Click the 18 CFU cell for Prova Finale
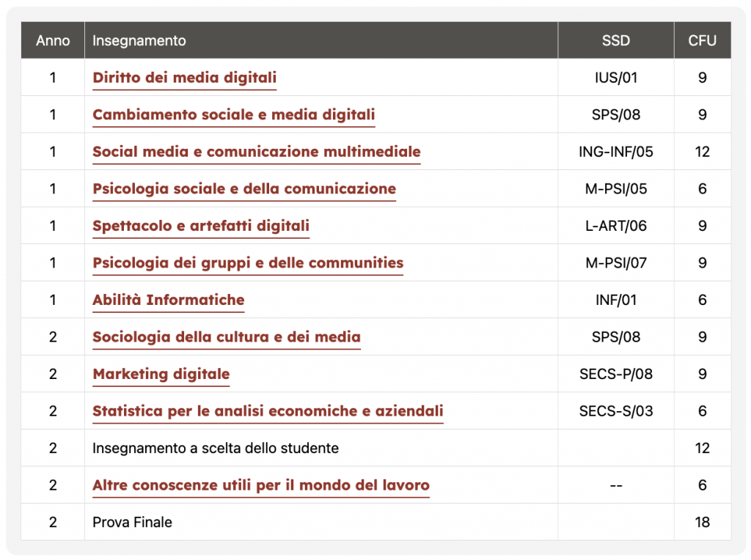751x560 pixels. click(x=702, y=522)
